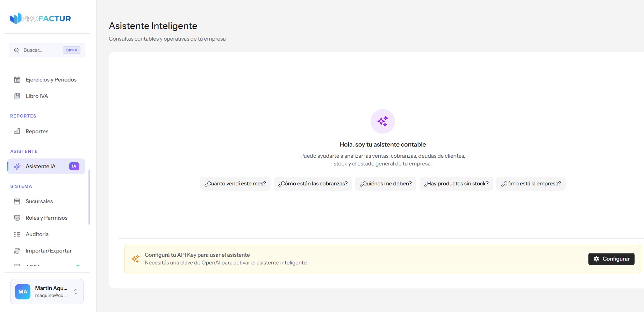Click the Sucursales store icon
Screen dimensions: 644x312
[x=17, y=201]
